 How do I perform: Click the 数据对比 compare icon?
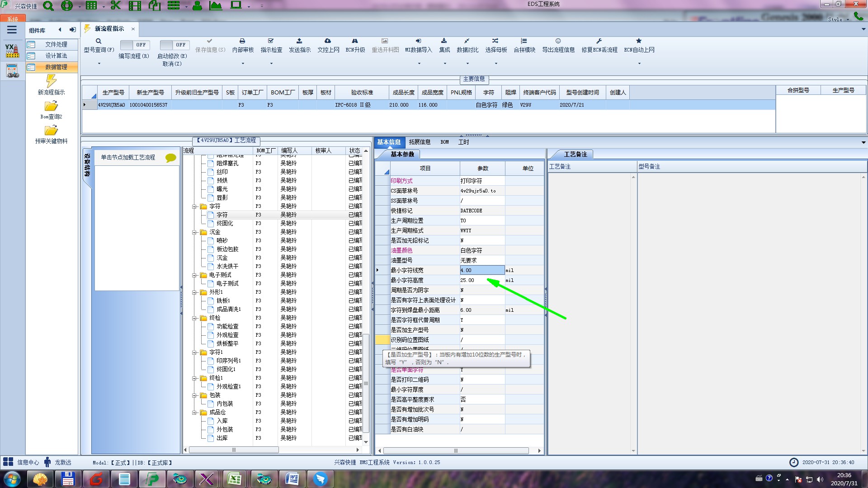[467, 41]
